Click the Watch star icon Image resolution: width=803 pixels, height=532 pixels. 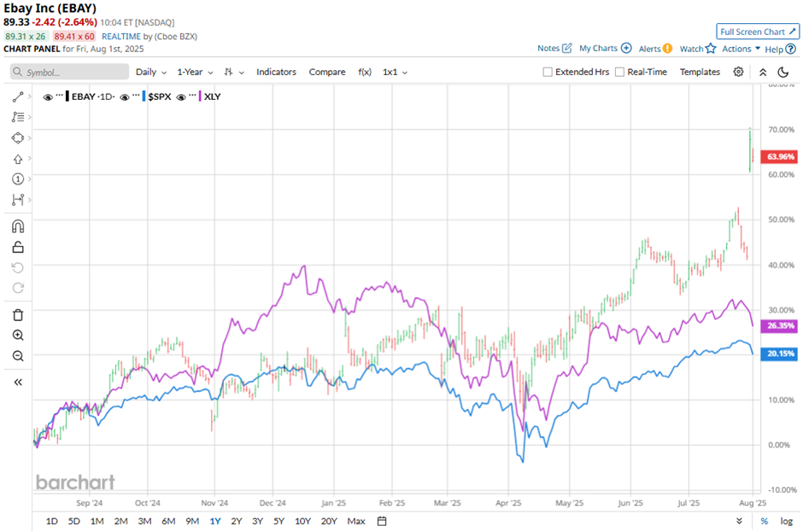710,49
